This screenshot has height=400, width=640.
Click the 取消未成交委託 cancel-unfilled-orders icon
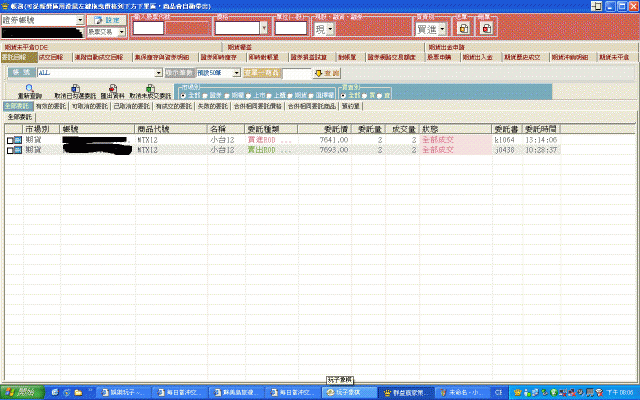pos(151,89)
